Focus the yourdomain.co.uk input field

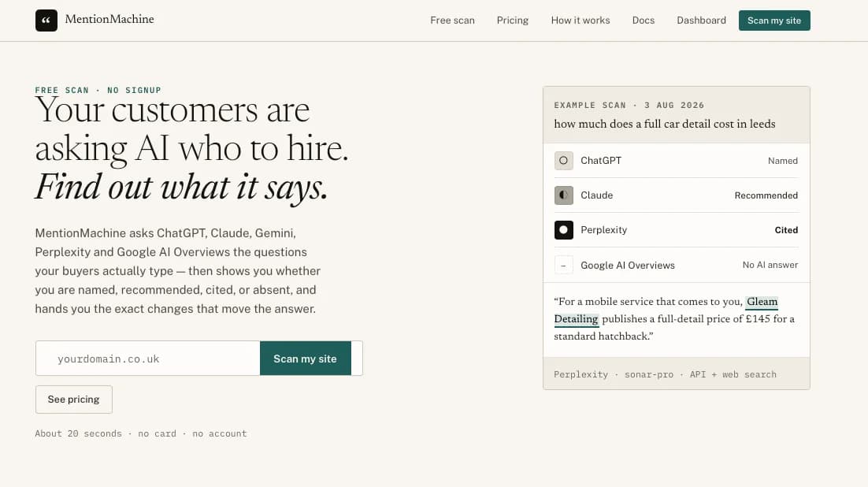(x=148, y=359)
